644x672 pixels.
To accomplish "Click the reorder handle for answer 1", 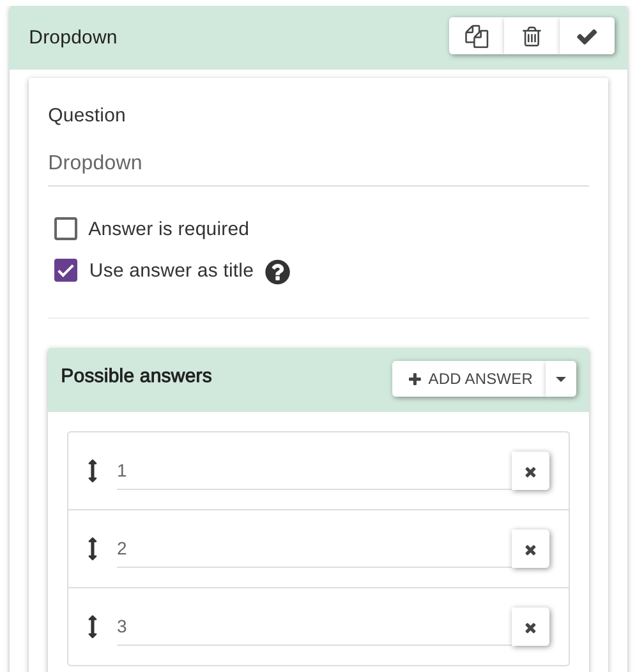I will (x=93, y=471).
